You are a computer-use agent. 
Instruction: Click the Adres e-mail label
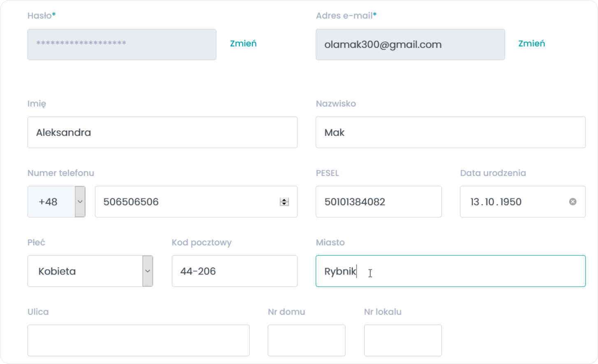[346, 16]
